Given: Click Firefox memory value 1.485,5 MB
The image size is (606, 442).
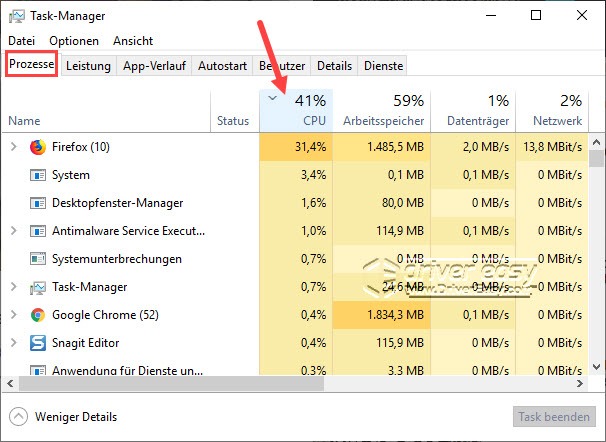Looking at the screenshot, I should pos(395,147).
